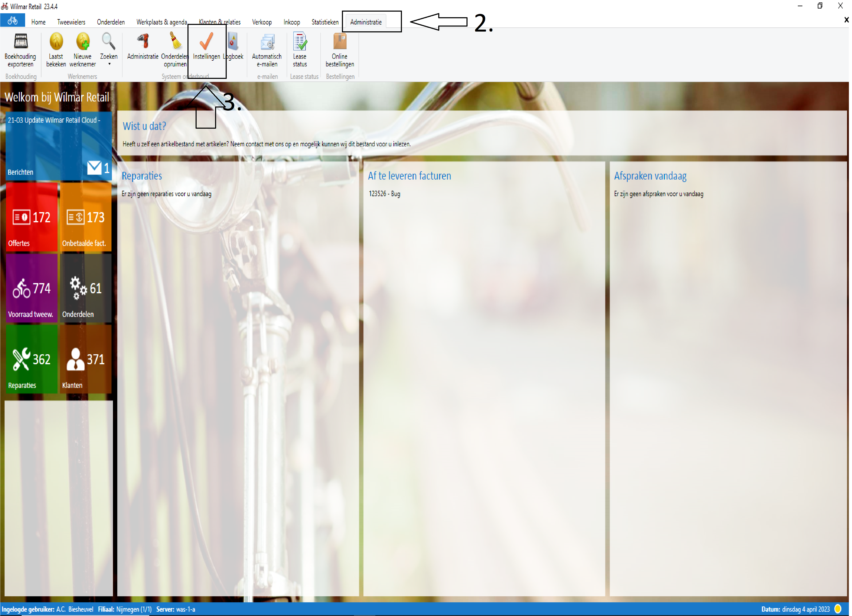Open the Berichten tile
The width and height of the screenshot is (852, 616).
click(58, 147)
